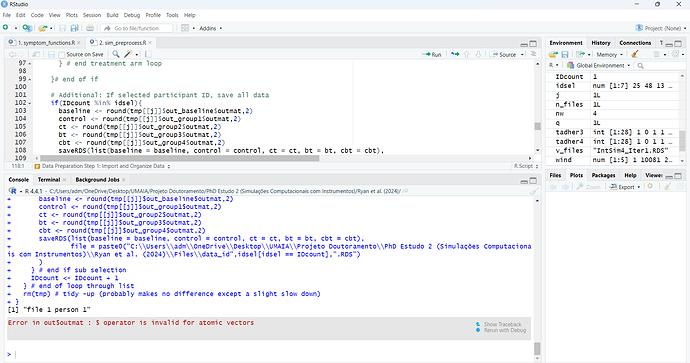Open Global Environment dropdown
Image resolution: width=690 pixels, height=363 pixels.
point(598,66)
